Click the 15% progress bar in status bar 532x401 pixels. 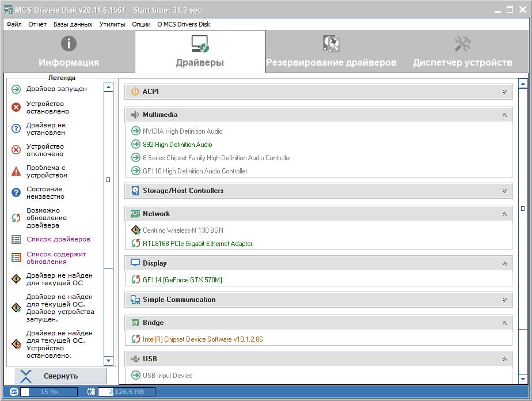click(x=48, y=392)
